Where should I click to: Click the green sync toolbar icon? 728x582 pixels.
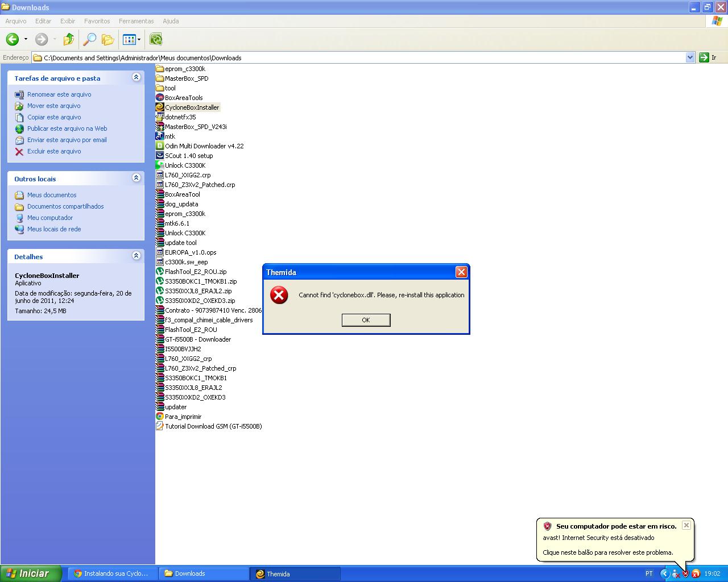[x=156, y=39]
